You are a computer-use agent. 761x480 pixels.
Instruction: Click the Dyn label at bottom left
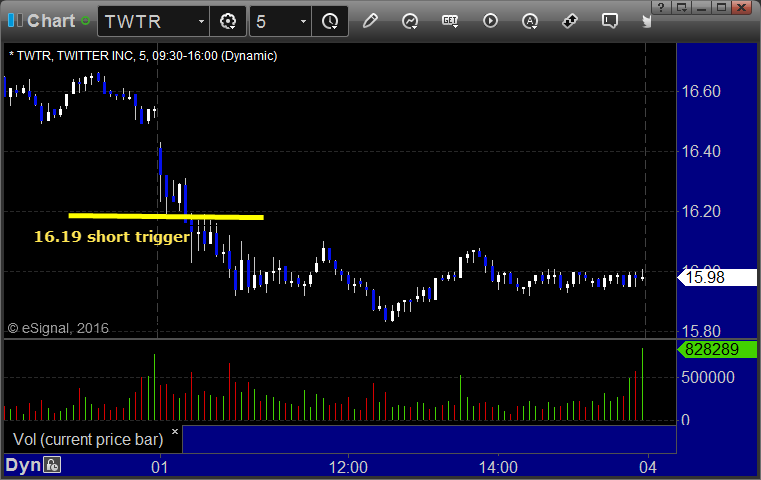[x=23, y=465]
